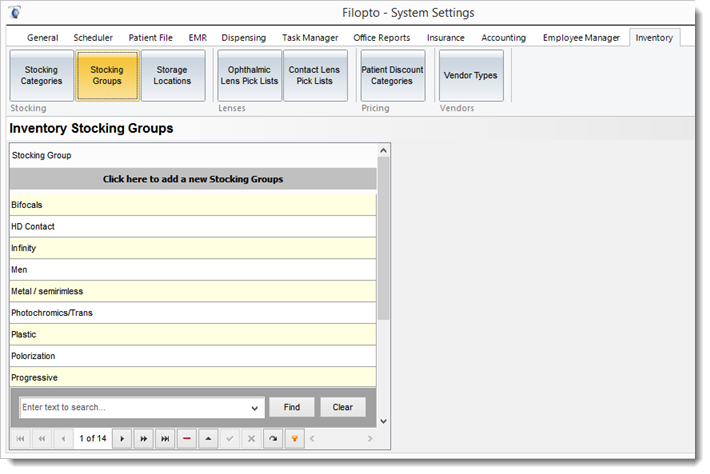Select the Metal / semirimless row
Screen dimensions: 710x474
point(193,292)
